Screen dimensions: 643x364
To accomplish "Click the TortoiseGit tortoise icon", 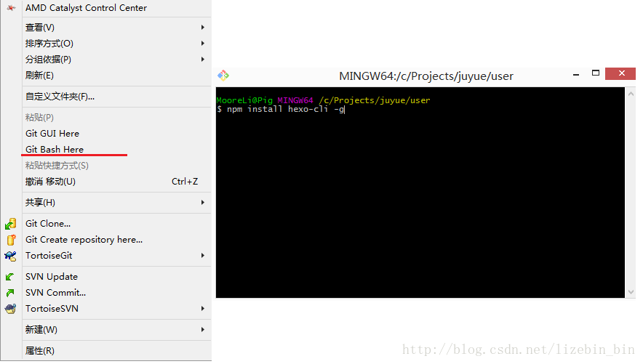I will pos(10,256).
